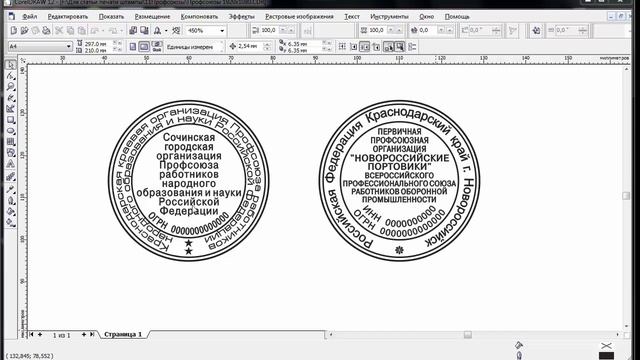Click the page width 297.0 field

pyautogui.click(x=98, y=43)
